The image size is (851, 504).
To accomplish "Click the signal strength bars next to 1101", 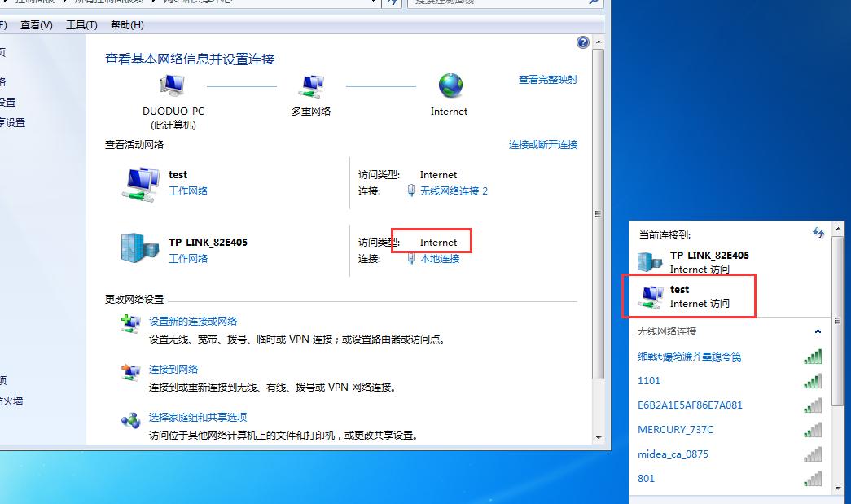I will pyautogui.click(x=813, y=380).
